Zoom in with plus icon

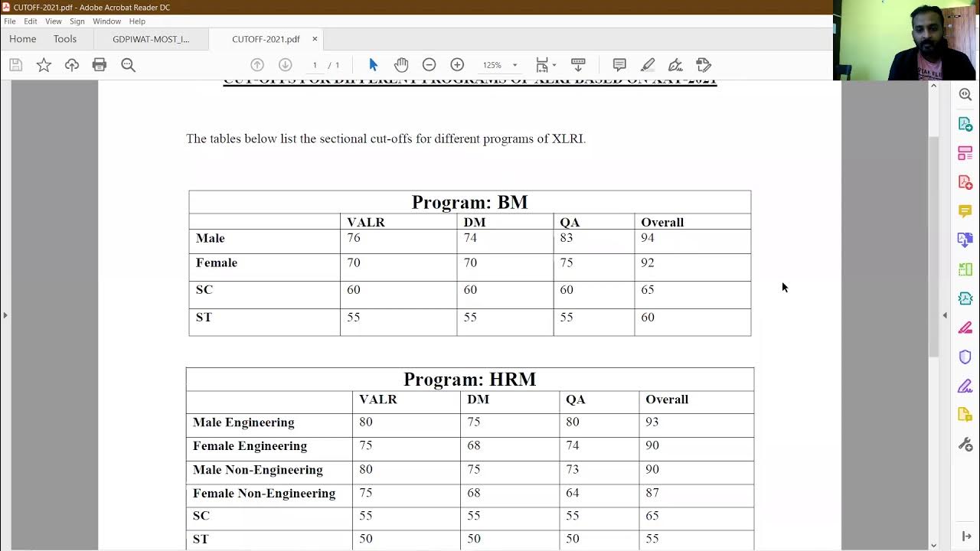pyautogui.click(x=457, y=65)
